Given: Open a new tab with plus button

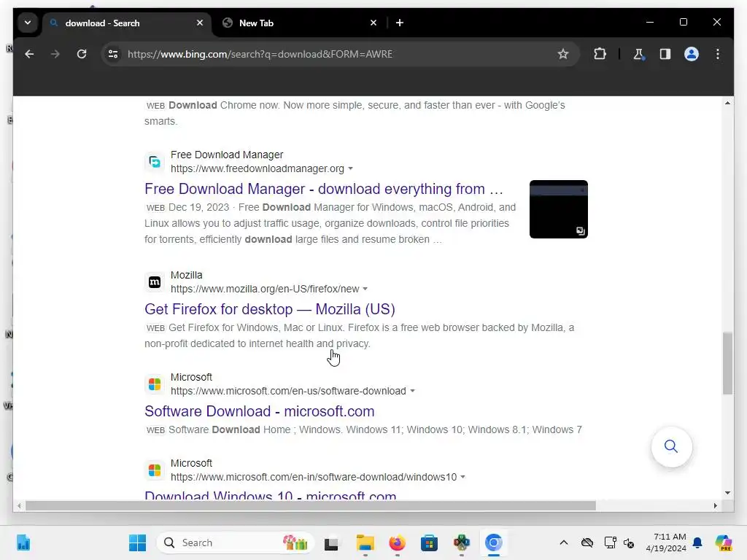Looking at the screenshot, I should [x=400, y=23].
